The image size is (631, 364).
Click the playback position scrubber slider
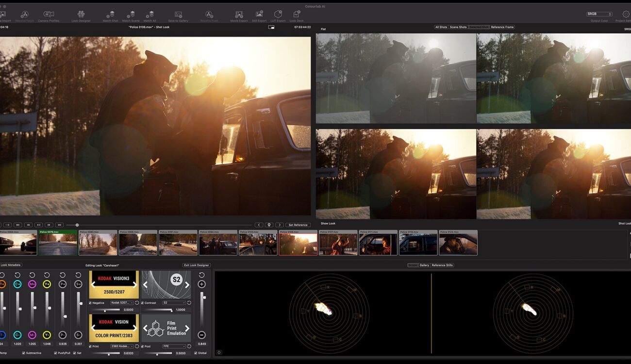click(77, 225)
